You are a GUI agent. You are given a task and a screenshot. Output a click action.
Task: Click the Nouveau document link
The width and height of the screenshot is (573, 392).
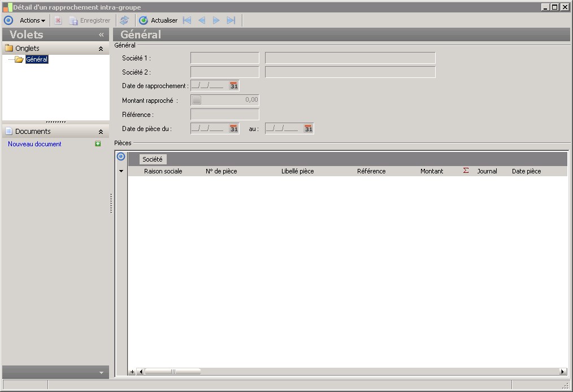(x=34, y=144)
